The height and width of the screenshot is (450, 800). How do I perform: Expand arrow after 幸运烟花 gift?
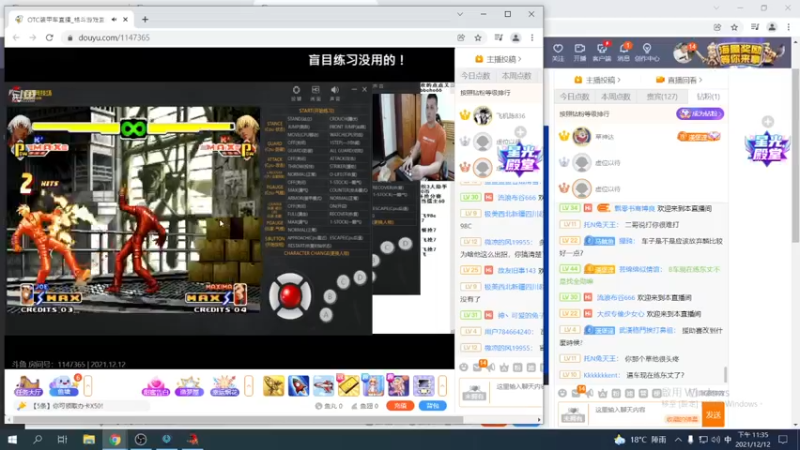248,386
